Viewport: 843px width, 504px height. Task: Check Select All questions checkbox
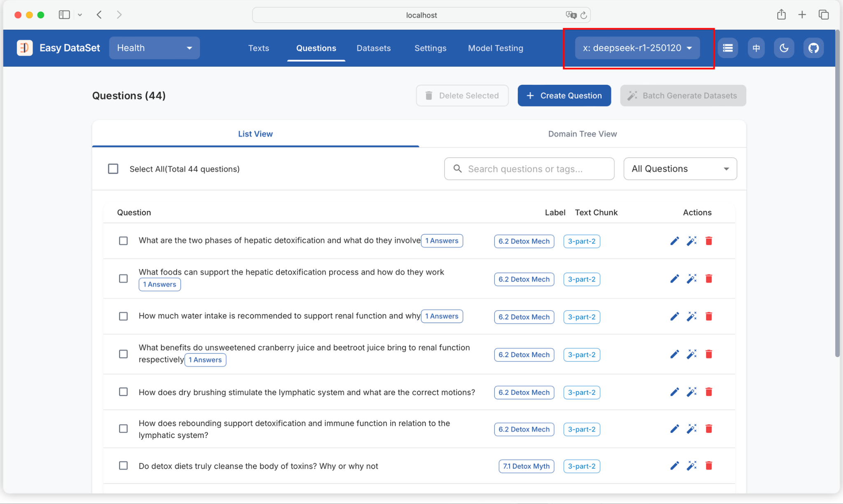click(x=113, y=169)
